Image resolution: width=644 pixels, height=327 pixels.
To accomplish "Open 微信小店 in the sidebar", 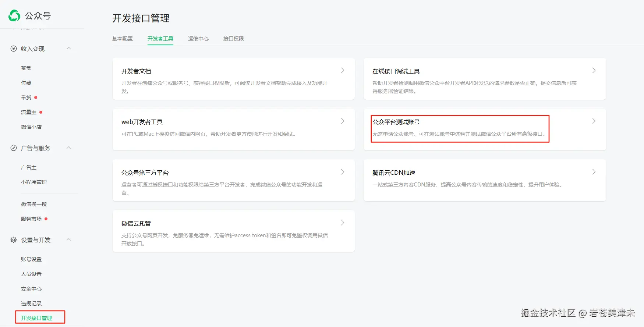I will (31, 127).
